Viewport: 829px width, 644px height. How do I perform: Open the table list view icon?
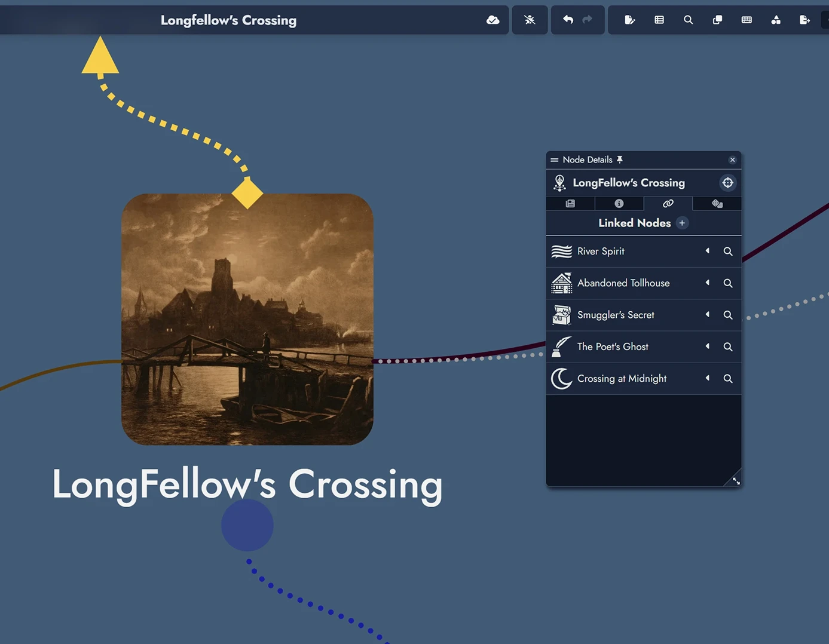pyautogui.click(x=659, y=20)
